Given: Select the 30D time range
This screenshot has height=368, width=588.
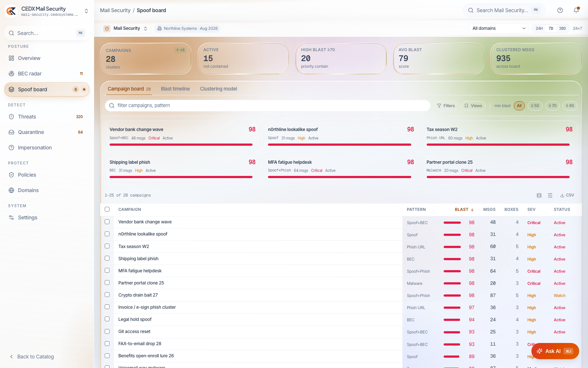Looking at the screenshot, I should 563,28.
